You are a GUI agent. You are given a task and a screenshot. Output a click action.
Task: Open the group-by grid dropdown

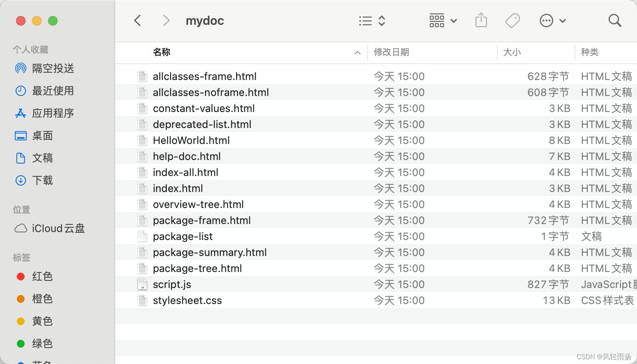click(x=443, y=20)
